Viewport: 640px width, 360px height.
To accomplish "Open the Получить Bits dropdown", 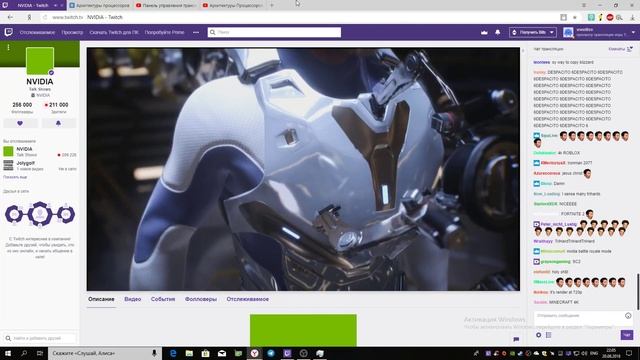I will point(533,32).
